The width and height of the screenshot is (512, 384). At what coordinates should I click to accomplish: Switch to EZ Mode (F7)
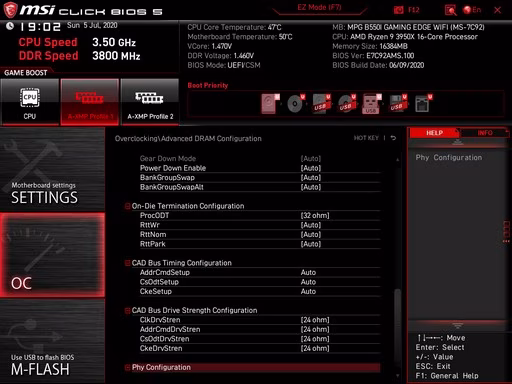pyautogui.click(x=319, y=8)
